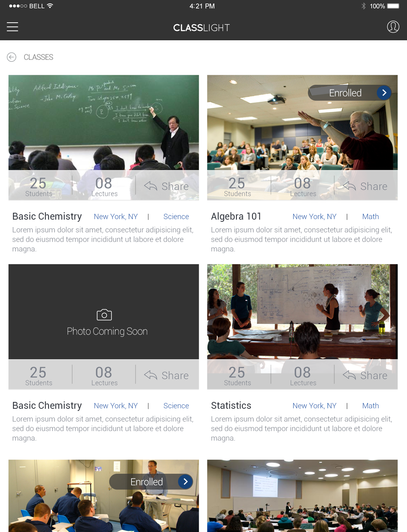Select the CLASSES breadcrumb label
Image resolution: width=407 pixels, height=532 pixels.
(39, 57)
